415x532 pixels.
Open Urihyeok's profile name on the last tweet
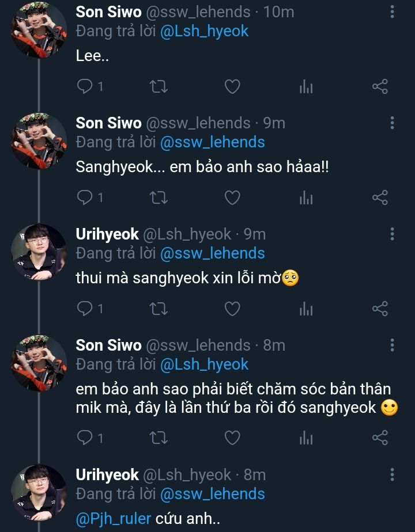[x=107, y=474]
